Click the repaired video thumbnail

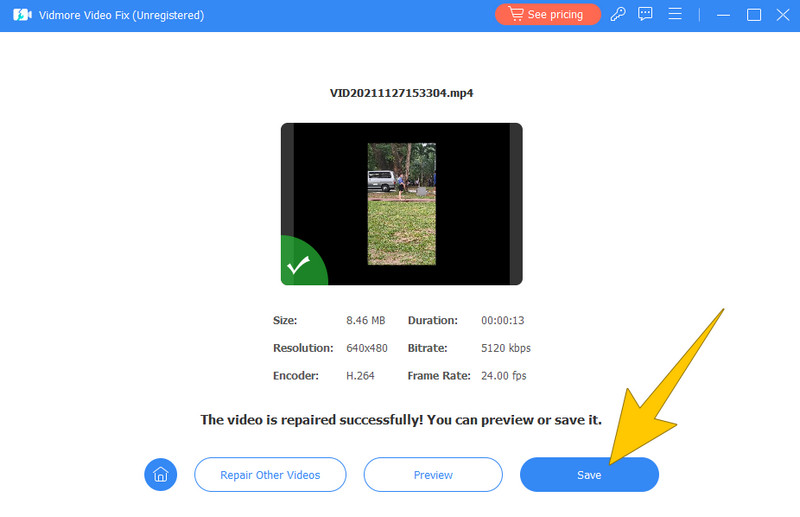(x=402, y=204)
